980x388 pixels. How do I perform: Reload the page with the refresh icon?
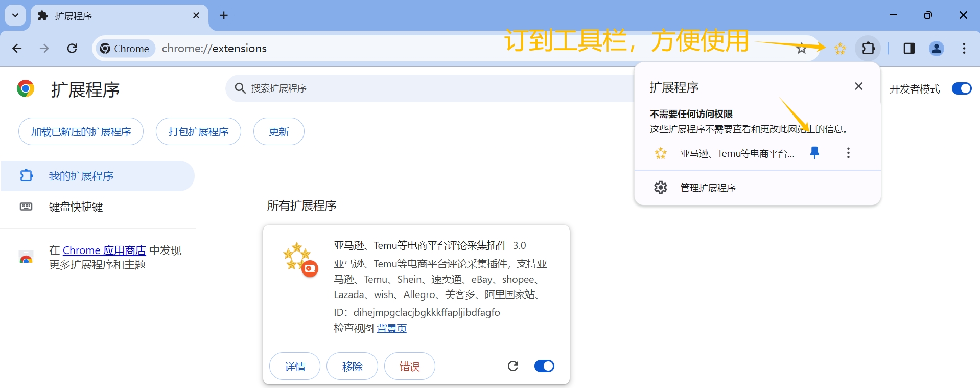pyautogui.click(x=72, y=49)
